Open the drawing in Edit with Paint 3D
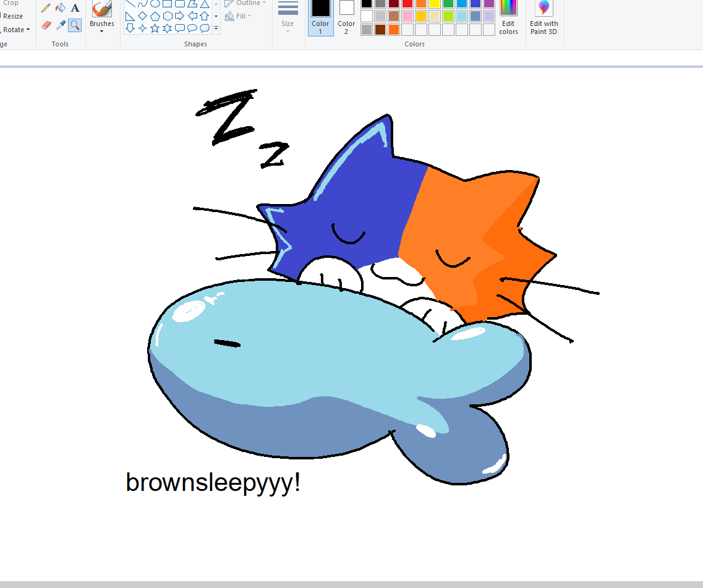703x588 pixels. [543, 18]
